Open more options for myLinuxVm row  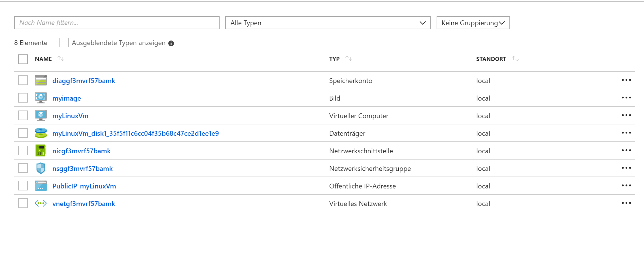point(626,115)
